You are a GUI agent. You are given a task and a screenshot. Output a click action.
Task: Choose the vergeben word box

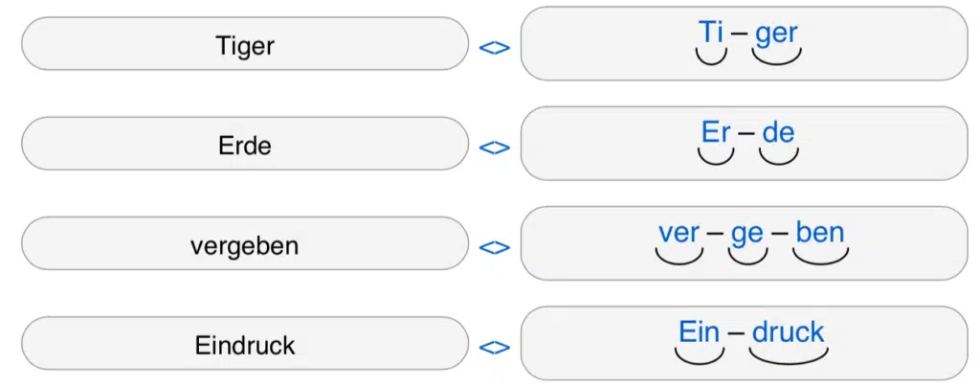[245, 244]
